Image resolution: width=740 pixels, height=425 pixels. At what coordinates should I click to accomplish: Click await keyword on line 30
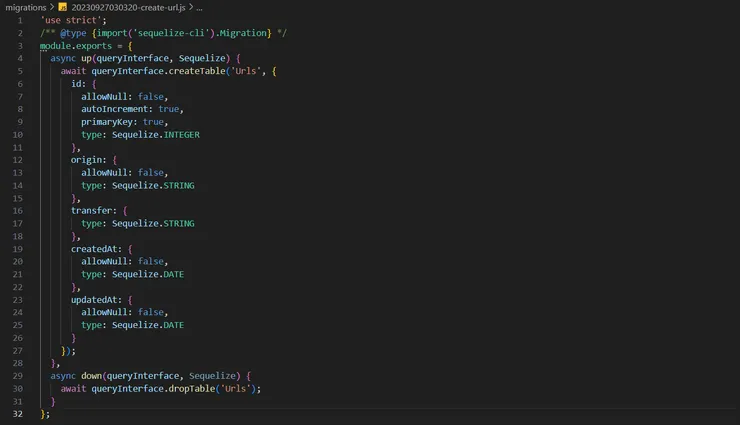pos(73,389)
